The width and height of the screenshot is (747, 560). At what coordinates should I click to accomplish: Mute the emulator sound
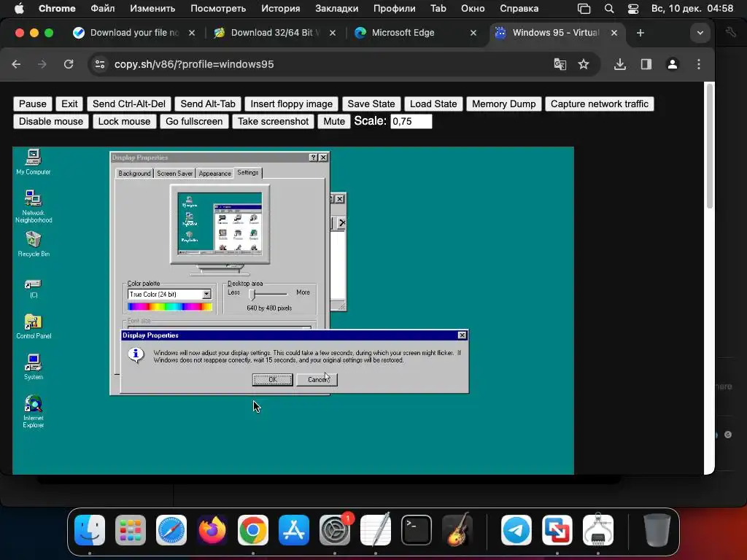(334, 122)
